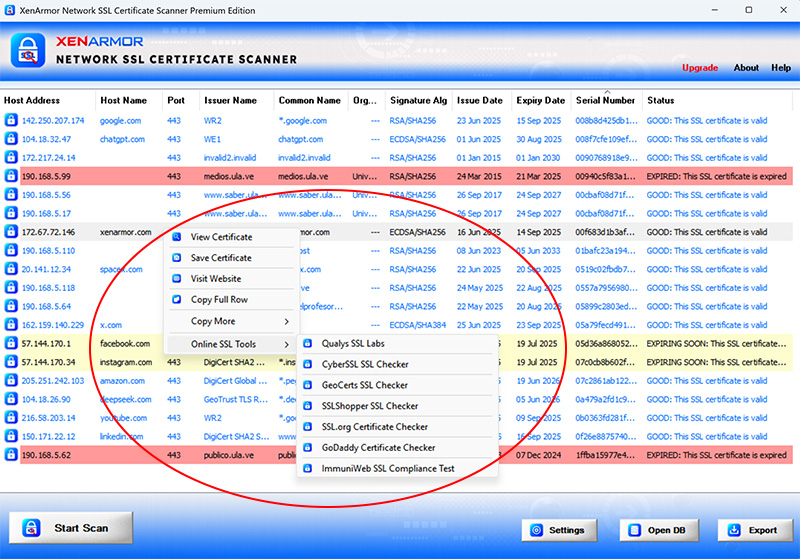Image resolution: width=800 pixels, height=559 pixels.
Task: Click the lock icon beside 162.159.140.229
Action: click(11, 325)
